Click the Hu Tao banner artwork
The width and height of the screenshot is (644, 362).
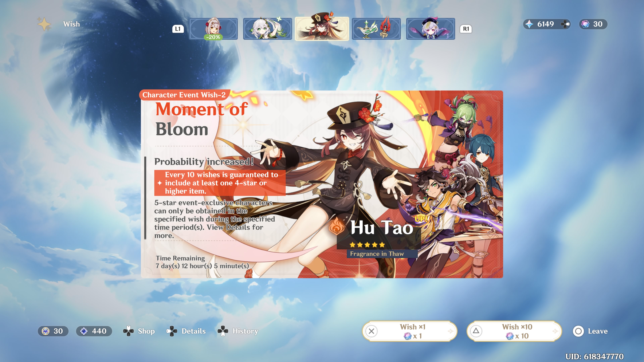350,175
